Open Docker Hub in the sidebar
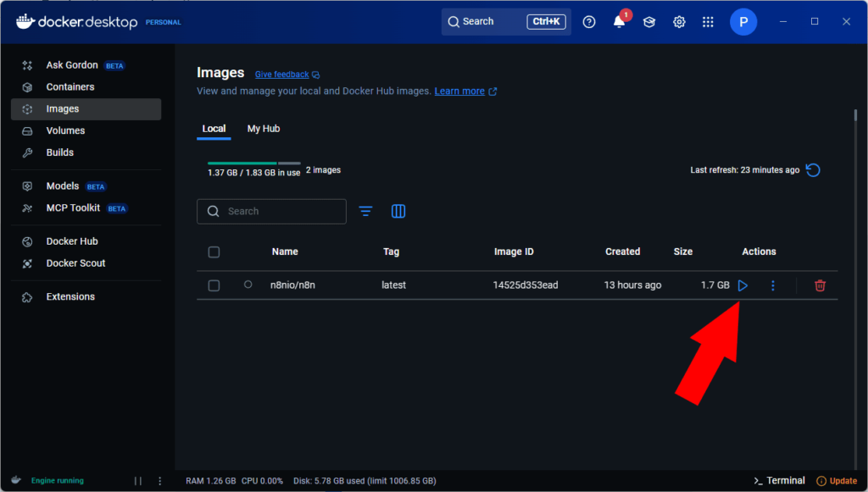Image resolution: width=868 pixels, height=492 pixels. [x=86, y=241]
